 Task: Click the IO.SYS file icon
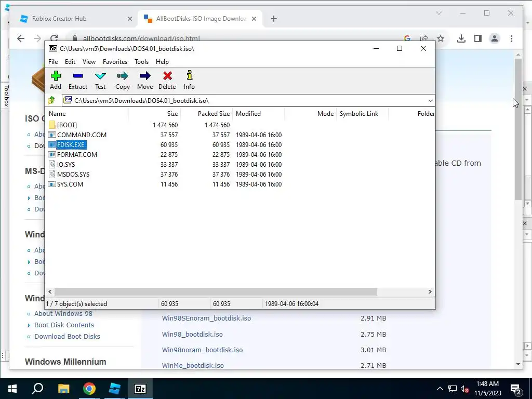tap(52, 164)
